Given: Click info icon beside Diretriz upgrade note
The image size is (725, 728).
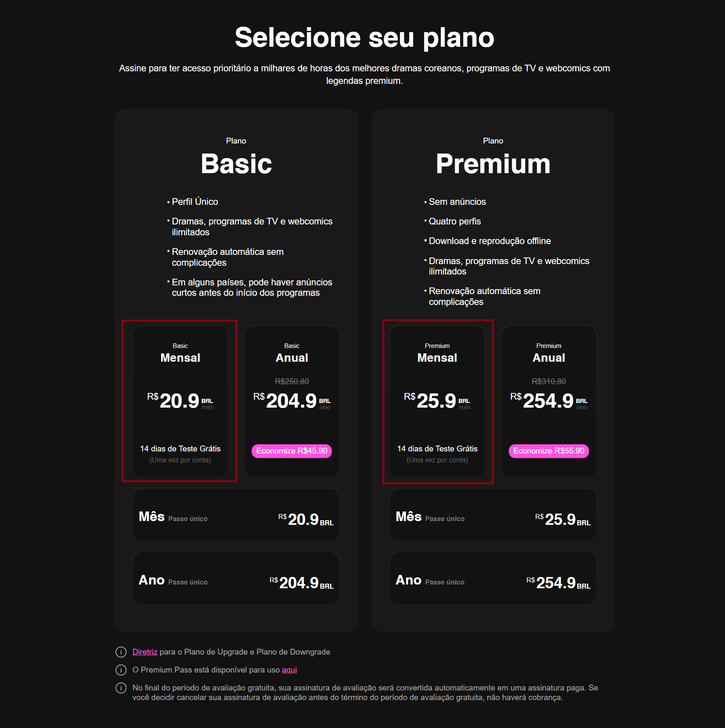Looking at the screenshot, I should point(121,652).
